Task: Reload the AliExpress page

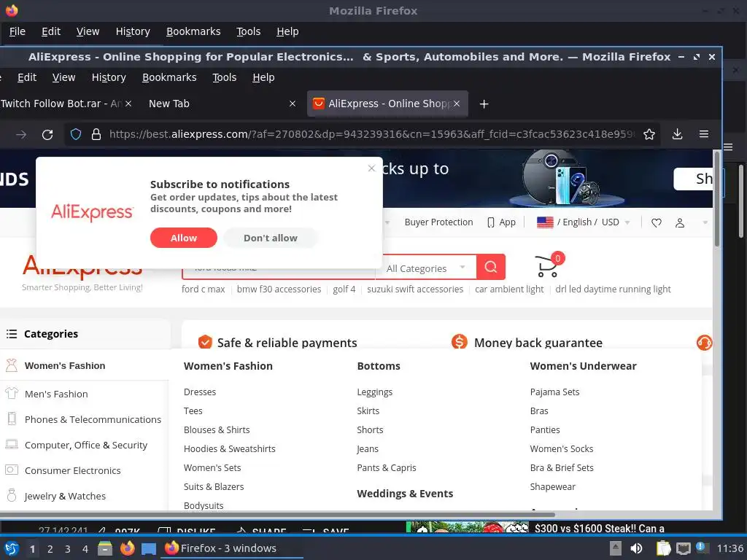Action: [47, 135]
